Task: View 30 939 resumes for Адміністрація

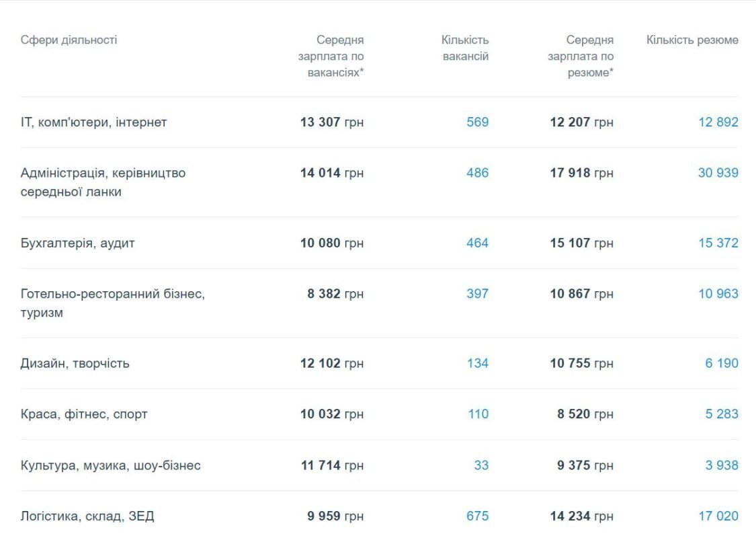Action: pyautogui.click(x=718, y=173)
